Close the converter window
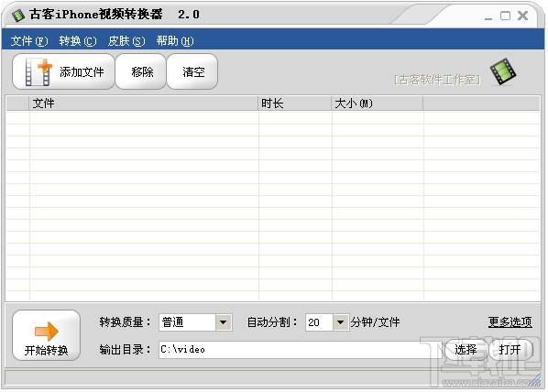Viewport: 548px width, 392px height. 522,16
